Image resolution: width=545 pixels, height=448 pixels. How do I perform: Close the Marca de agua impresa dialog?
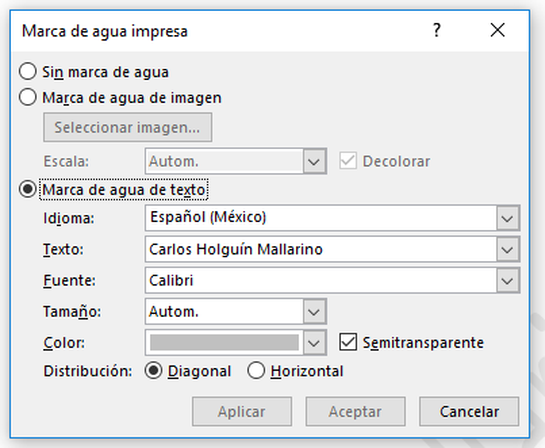[498, 30]
